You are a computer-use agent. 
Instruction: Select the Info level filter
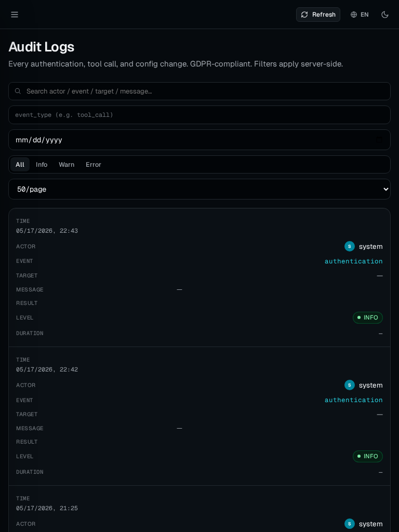[x=42, y=165]
